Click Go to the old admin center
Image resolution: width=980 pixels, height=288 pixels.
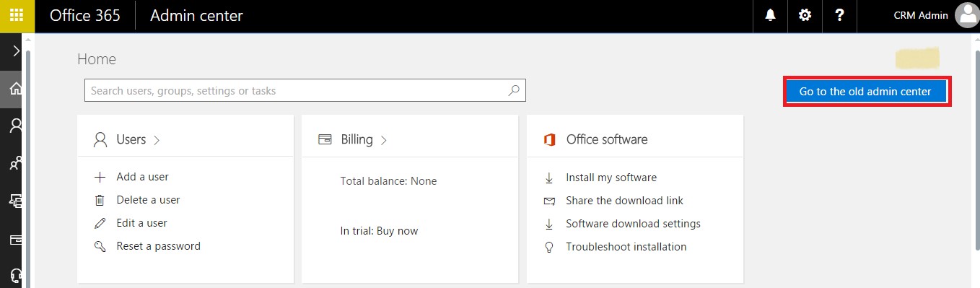865,92
